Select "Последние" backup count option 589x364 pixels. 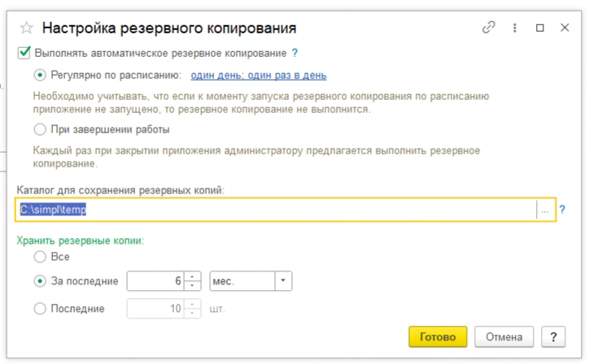point(41,309)
